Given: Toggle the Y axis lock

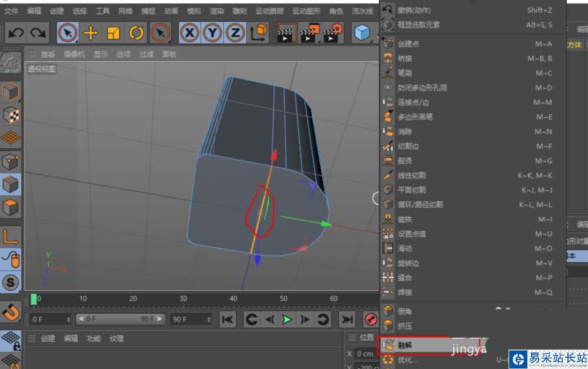Looking at the screenshot, I should click(212, 33).
